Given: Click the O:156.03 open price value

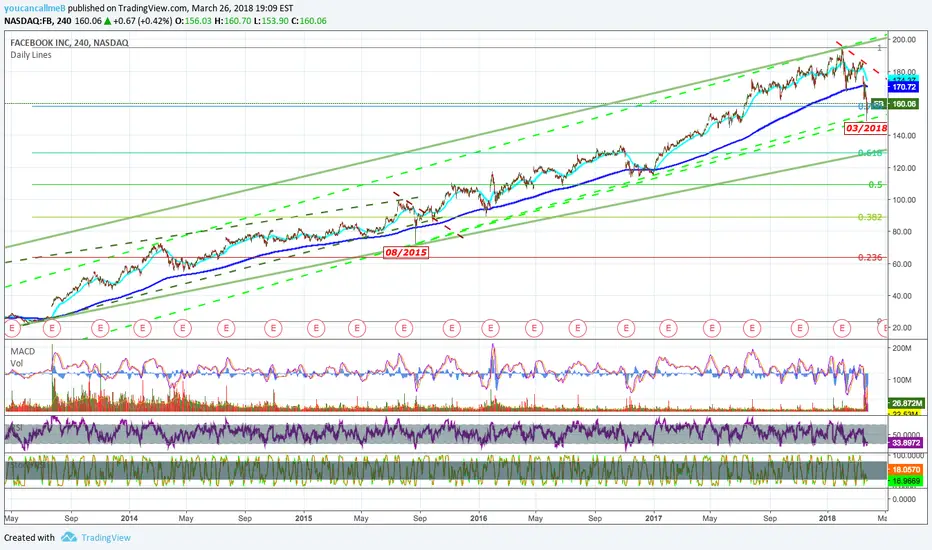Looking at the screenshot, I should coord(193,21).
